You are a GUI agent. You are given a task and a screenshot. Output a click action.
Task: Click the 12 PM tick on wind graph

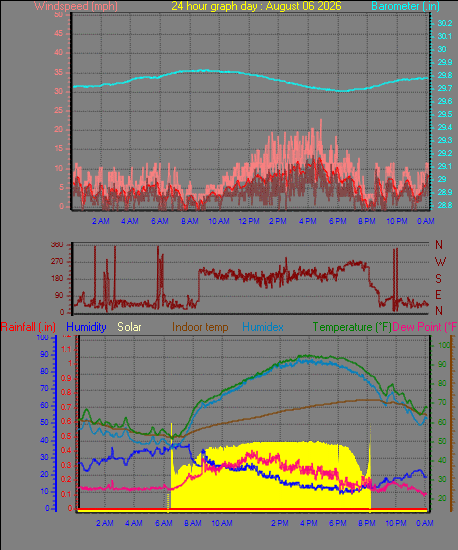[249, 221]
